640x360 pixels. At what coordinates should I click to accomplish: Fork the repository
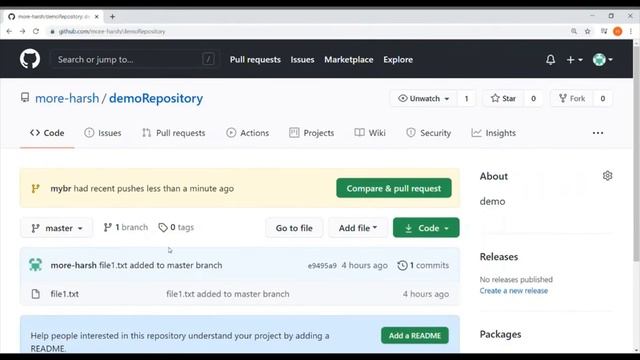[572, 98]
